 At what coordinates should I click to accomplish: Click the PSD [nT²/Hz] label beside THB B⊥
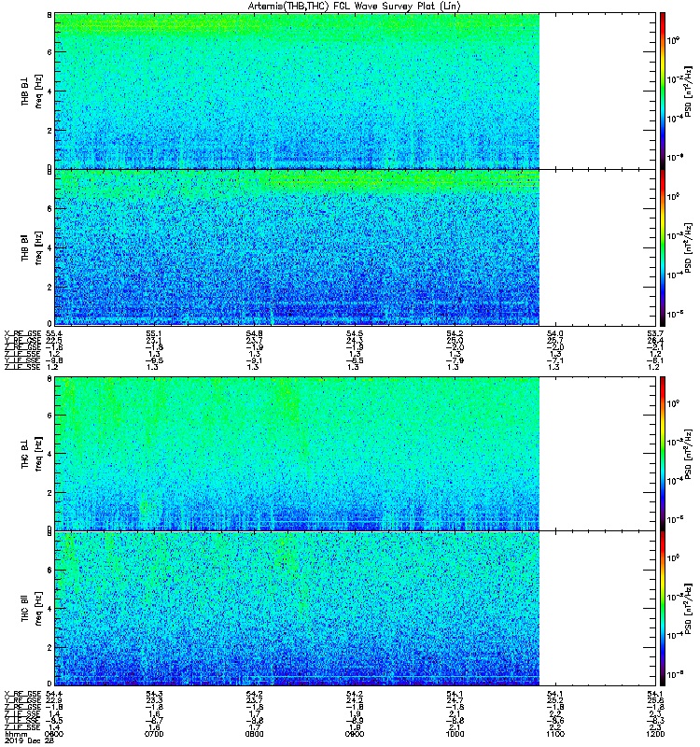click(689, 92)
